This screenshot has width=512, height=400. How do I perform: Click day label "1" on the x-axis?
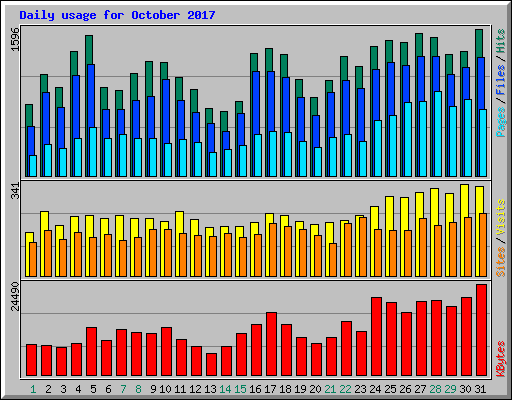pyautogui.click(x=33, y=389)
